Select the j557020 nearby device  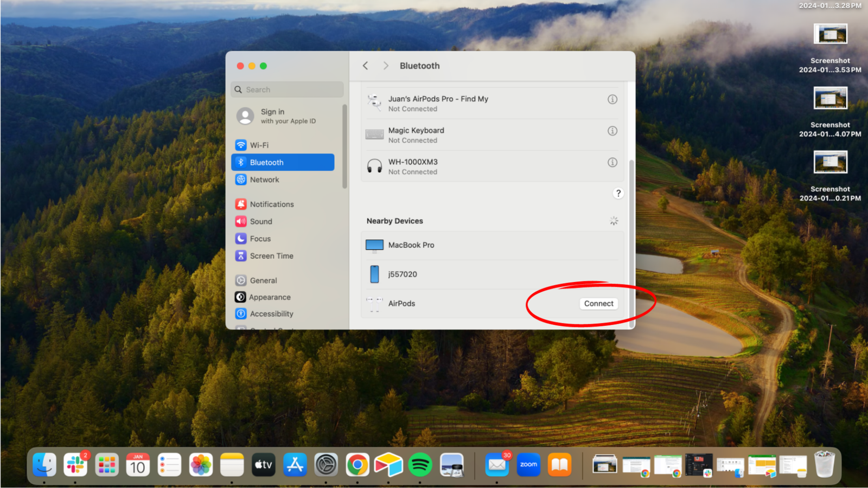click(x=492, y=274)
